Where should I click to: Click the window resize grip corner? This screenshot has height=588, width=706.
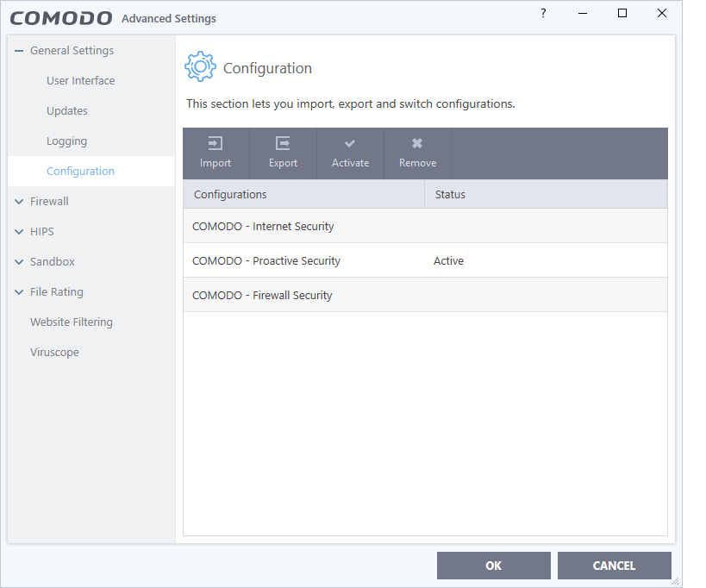(675, 581)
